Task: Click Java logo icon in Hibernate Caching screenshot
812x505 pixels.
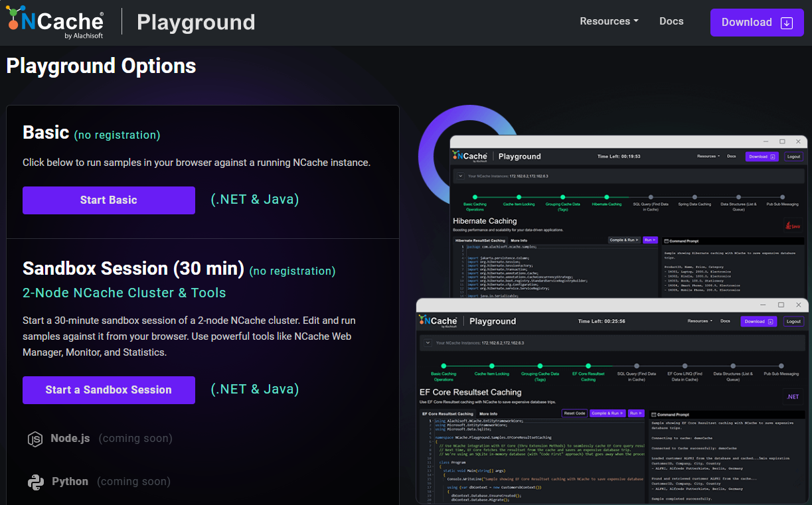Action: tap(792, 226)
